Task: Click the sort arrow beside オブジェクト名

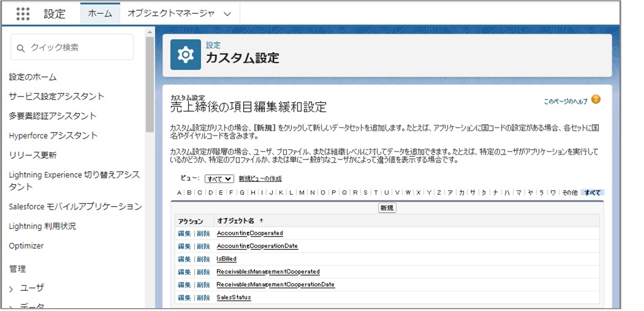Action: point(261,221)
